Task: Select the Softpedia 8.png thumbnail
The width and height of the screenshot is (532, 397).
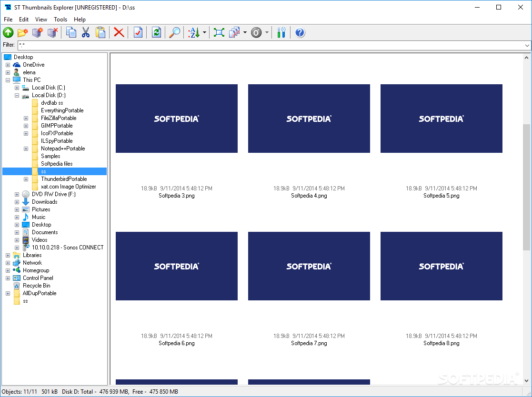Action: click(441, 266)
